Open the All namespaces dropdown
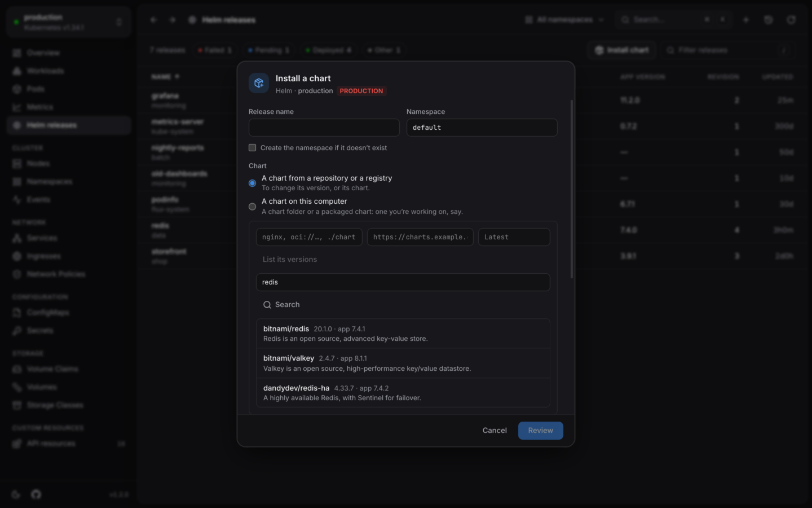Viewport: 812px width, 508px height. click(564, 20)
